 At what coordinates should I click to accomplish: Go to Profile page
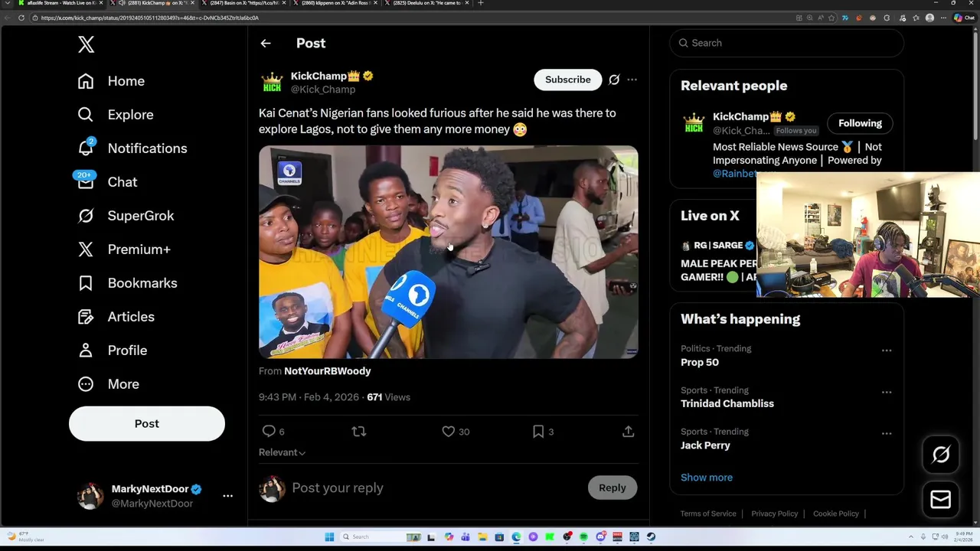(113, 350)
